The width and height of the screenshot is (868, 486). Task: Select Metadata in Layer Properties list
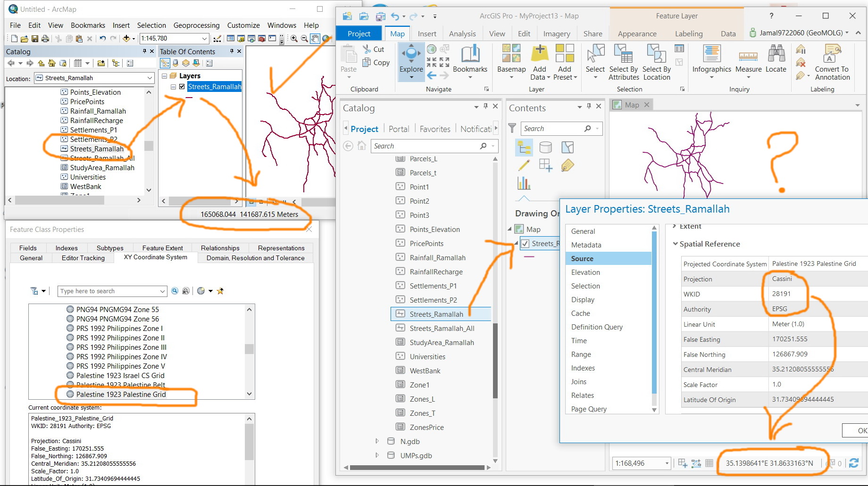pyautogui.click(x=586, y=245)
